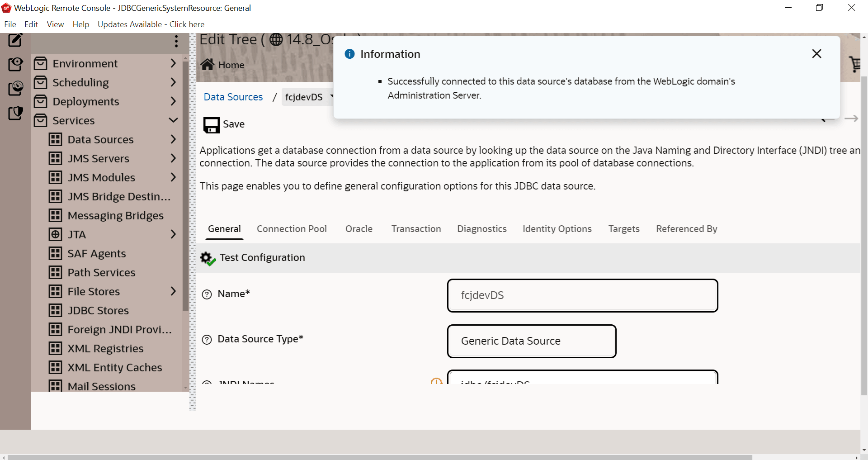Screen dimensions: 868x460
Task: Open the shopping cart icon
Action: [x=854, y=64]
